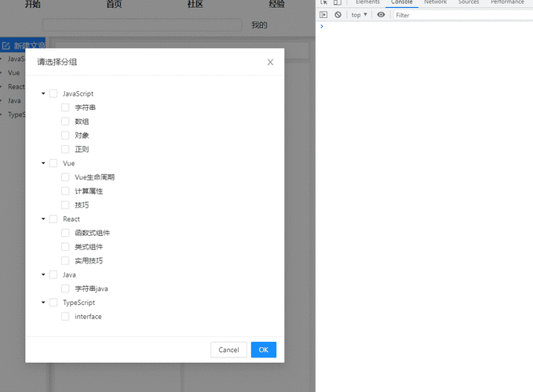This screenshot has height=392, width=533.
Task: Select the 函数式组件 checkbox
Action: [66, 233]
